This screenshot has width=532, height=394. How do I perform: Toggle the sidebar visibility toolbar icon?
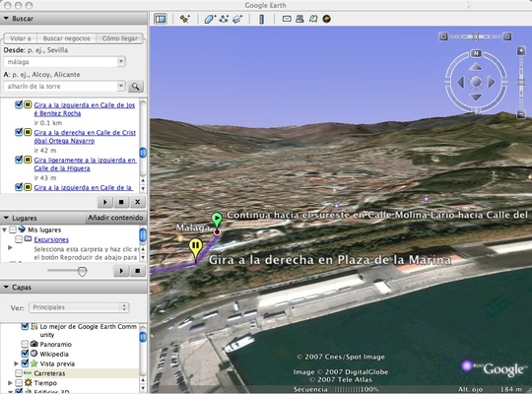pos(161,19)
